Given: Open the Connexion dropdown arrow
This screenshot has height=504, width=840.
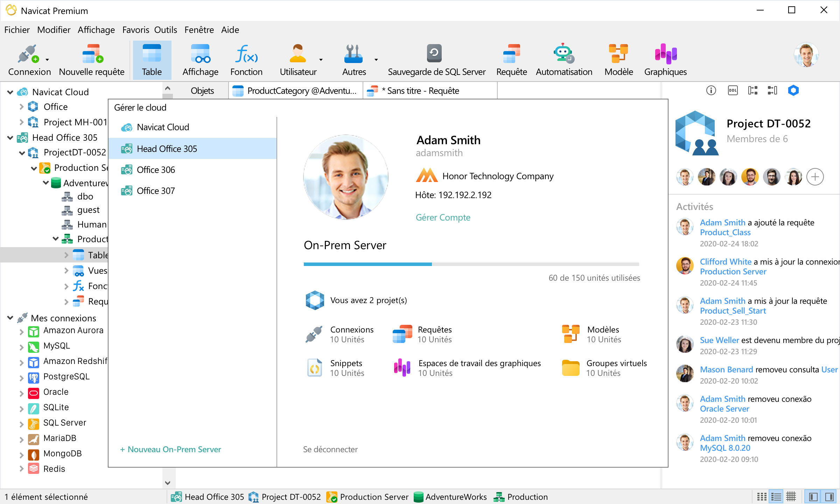Looking at the screenshot, I should 47,60.
